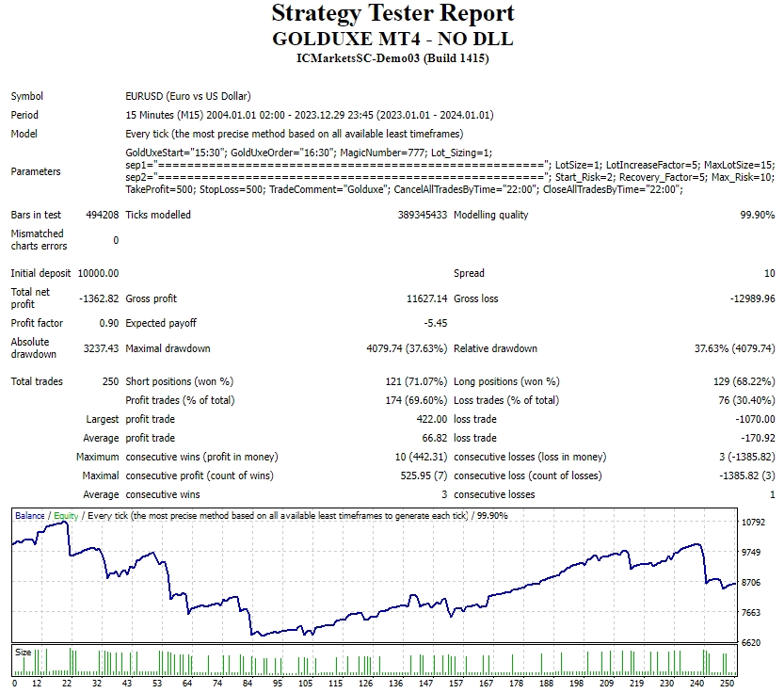
Task: Click the ICMarketsSC-Demo03 build text
Action: 392,58
